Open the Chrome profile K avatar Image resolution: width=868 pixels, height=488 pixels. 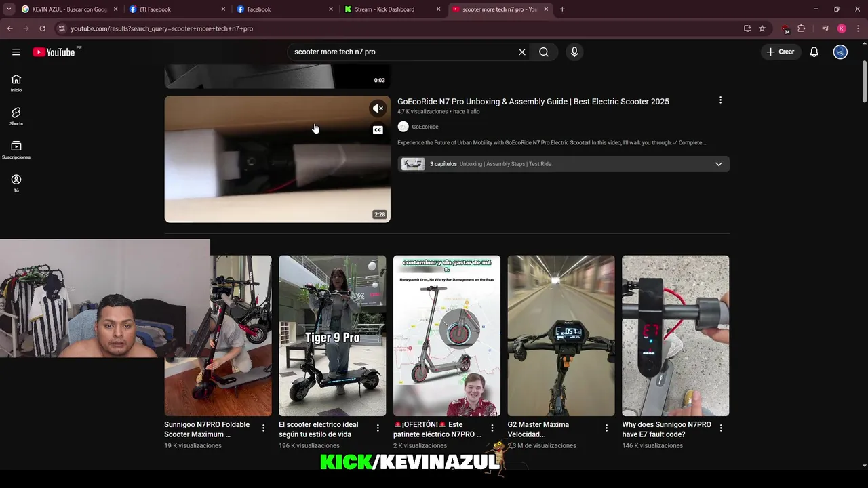(x=842, y=28)
